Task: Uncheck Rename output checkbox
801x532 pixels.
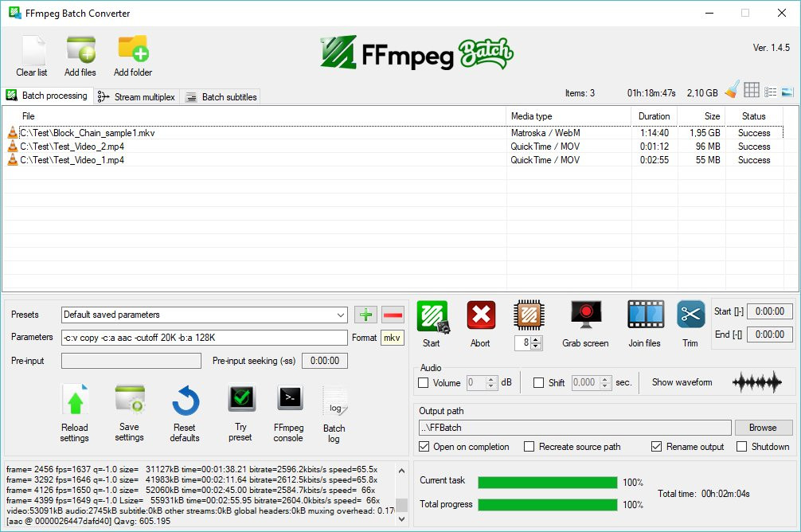Action: [x=656, y=447]
